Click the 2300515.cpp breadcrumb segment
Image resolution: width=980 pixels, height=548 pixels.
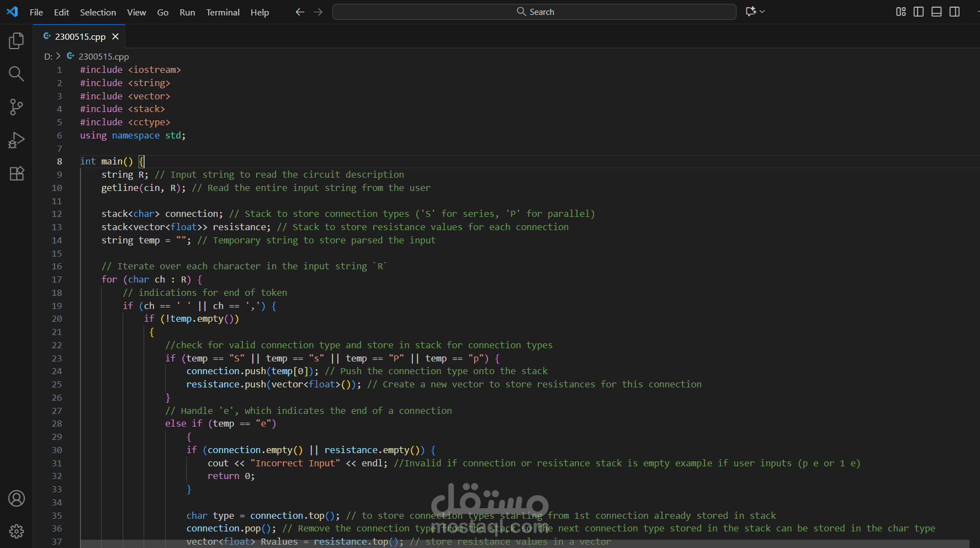click(103, 56)
